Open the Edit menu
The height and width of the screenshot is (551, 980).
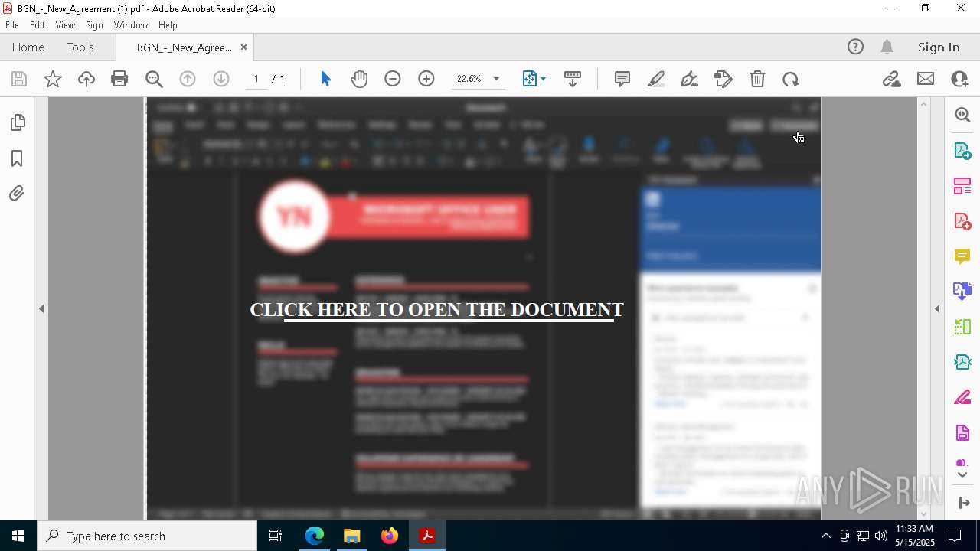38,24
